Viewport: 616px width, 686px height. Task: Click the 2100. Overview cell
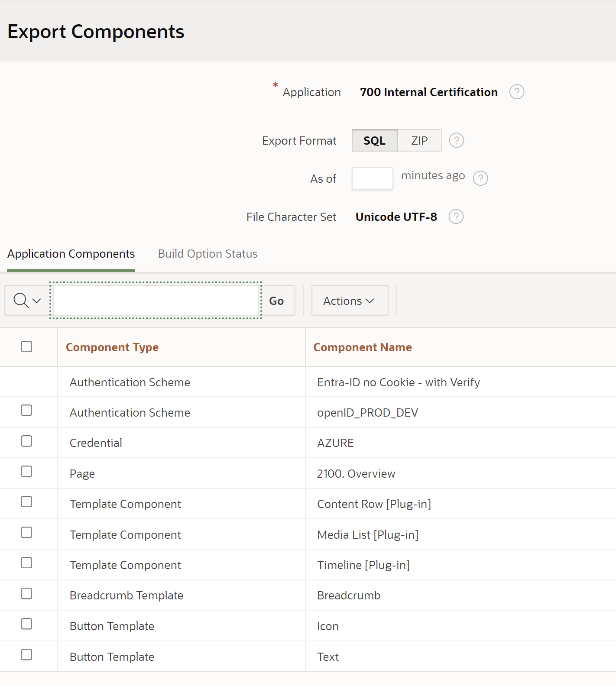pos(460,473)
